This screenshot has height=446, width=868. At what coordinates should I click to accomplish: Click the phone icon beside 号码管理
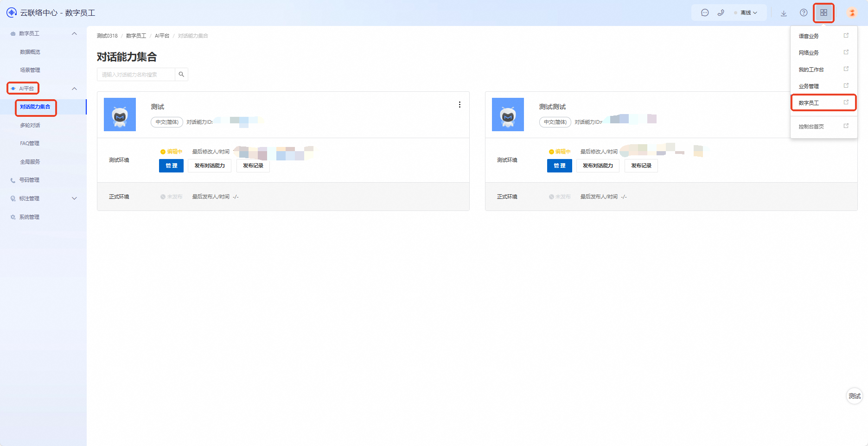point(13,180)
